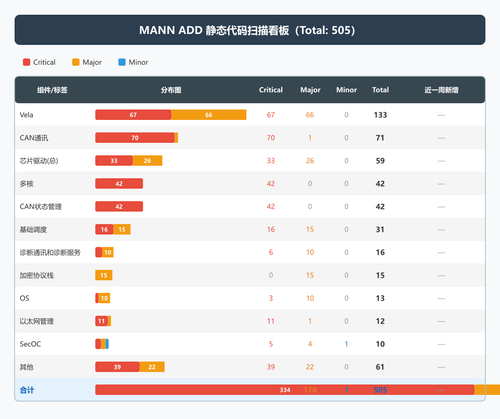Viewport: 500px width, 419px height.
Task: Select the 芯片驱动(总) row label
Action: pos(39,161)
